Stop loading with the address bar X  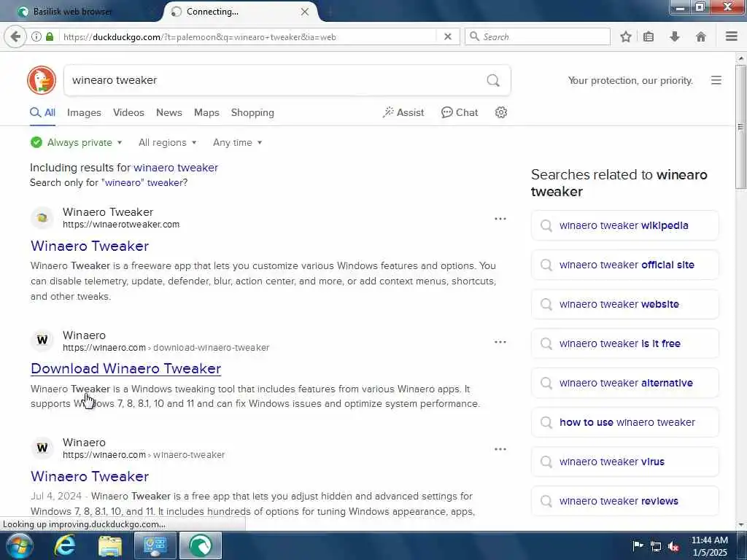pos(448,36)
